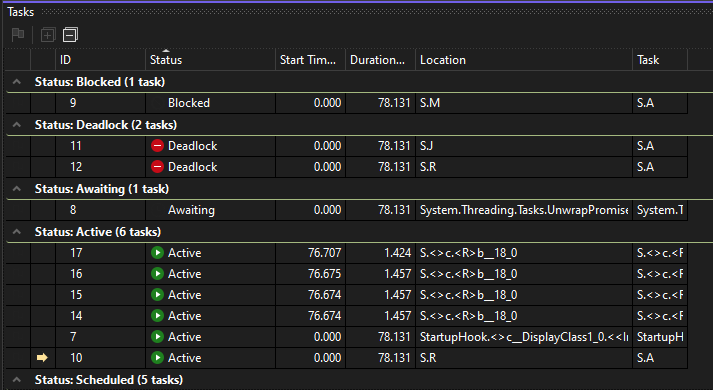
Task: Click the Expand All groups icon
Action: coord(48,35)
